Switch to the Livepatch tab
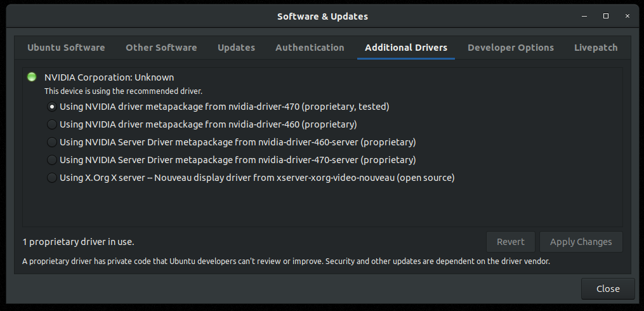 point(596,48)
